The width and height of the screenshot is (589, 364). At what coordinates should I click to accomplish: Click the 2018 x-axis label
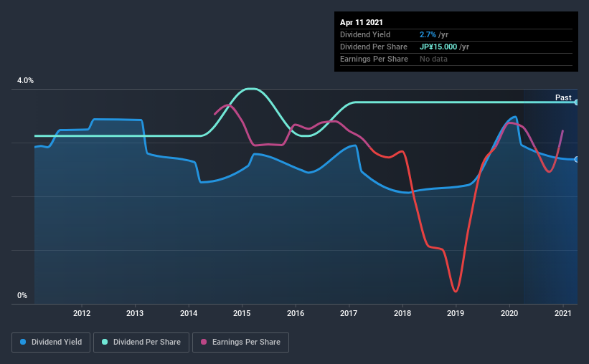click(402, 313)
